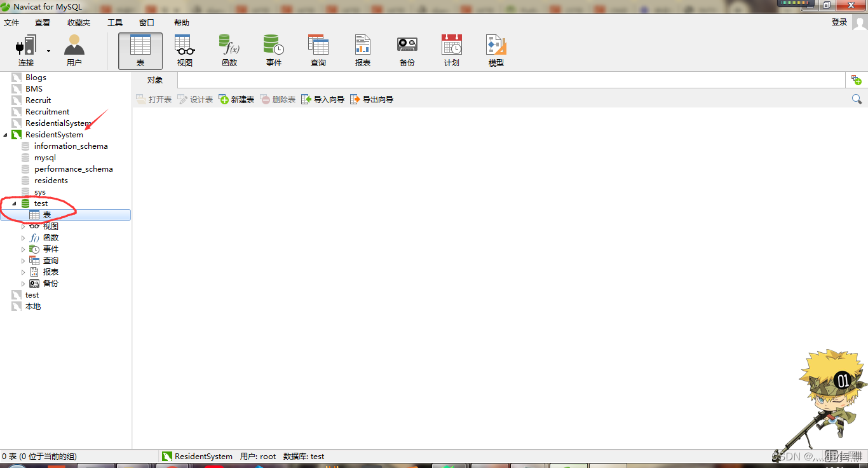Image resolution: width=868 pixels, height=468 pixels.
Task: Open the User (用户) manager icon
Action: click(74, 51)
